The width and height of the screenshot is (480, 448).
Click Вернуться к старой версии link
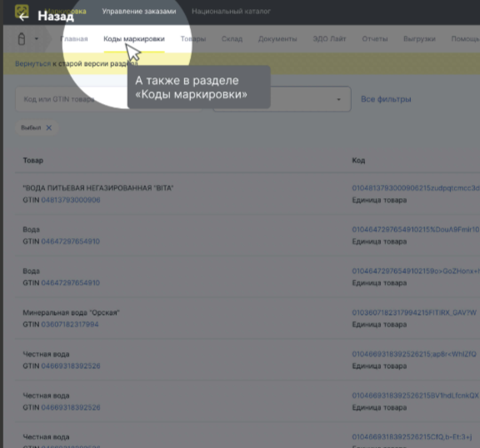(33, 63)
